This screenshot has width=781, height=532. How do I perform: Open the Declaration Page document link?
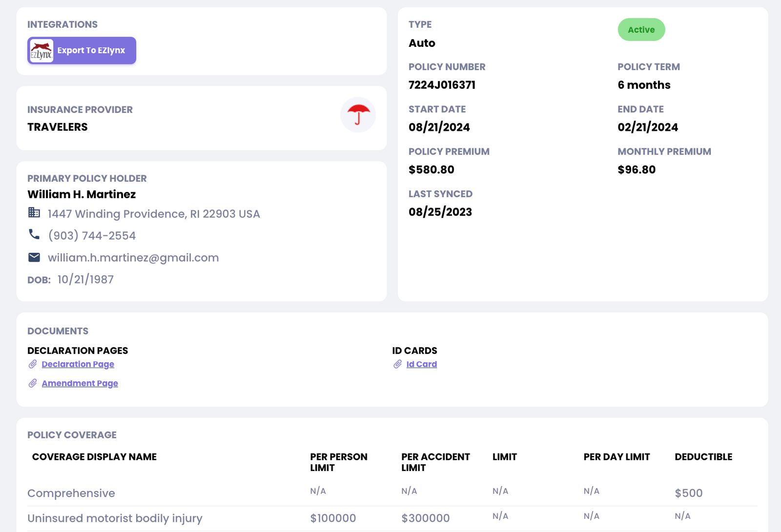[x=78, y=364]
